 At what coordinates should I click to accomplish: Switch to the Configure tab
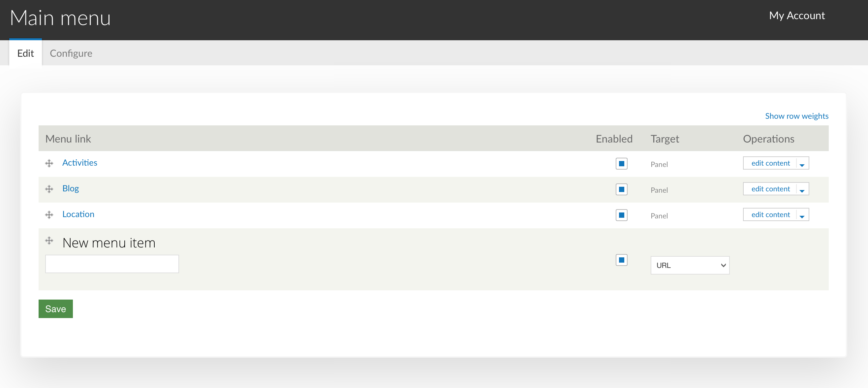click(x=71, y=53)
